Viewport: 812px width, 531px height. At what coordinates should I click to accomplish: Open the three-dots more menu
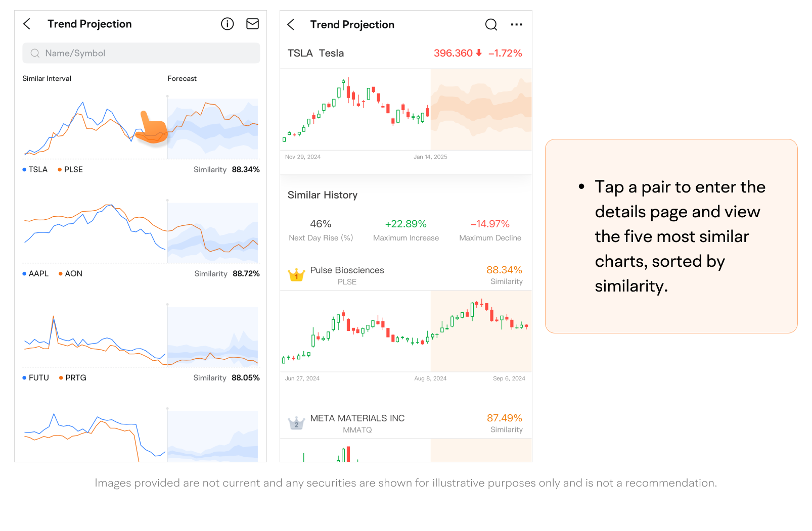[x=516, y=25]
